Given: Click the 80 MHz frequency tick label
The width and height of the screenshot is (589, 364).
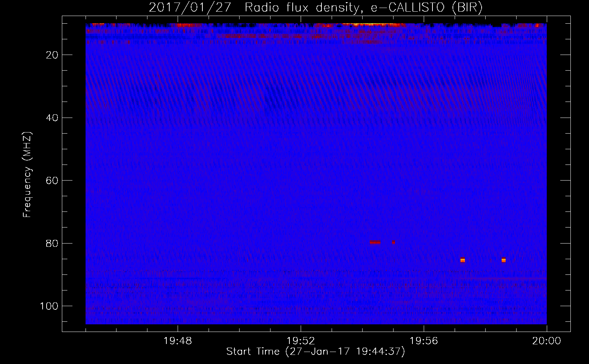Looking at the screenshot, I should point(52,243).
